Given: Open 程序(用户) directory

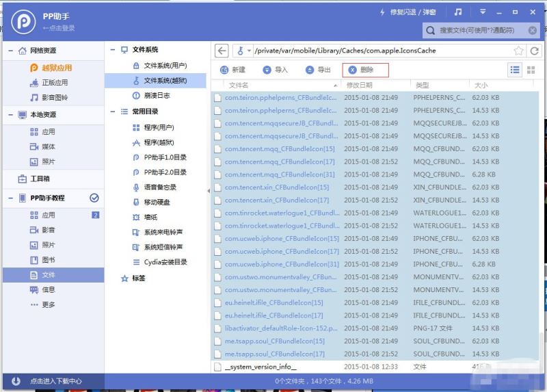Looking at the screenshot, I should (x=153, y=127).
